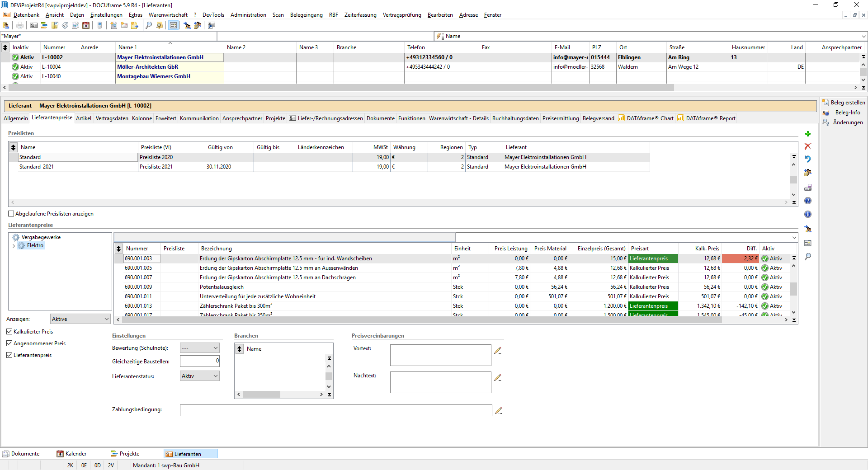Image resolution: width=868 pixels, height=470 pixels.
Task: Switch to the Buchhaltungsdaten tab
Action: (515, 118)
